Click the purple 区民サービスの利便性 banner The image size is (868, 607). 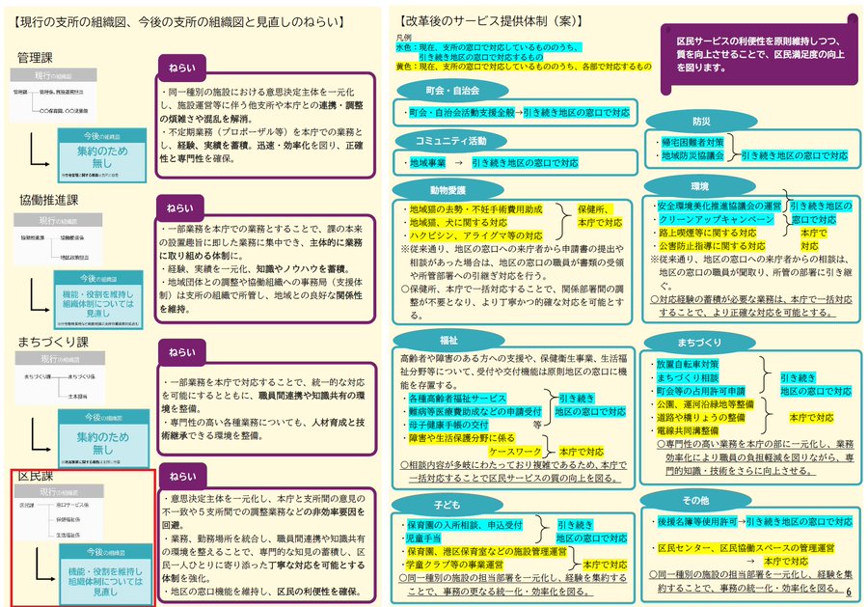(760, 54)
